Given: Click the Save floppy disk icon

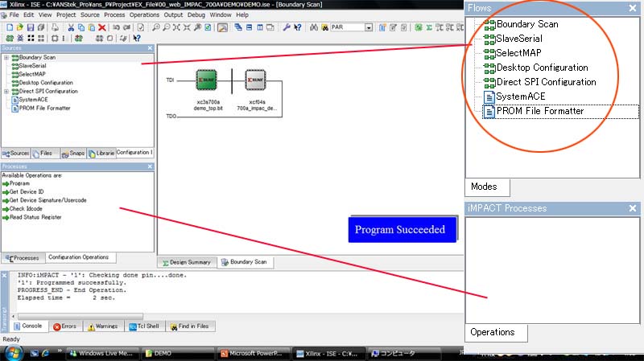Looking at the screenshot, I should 31,27.
